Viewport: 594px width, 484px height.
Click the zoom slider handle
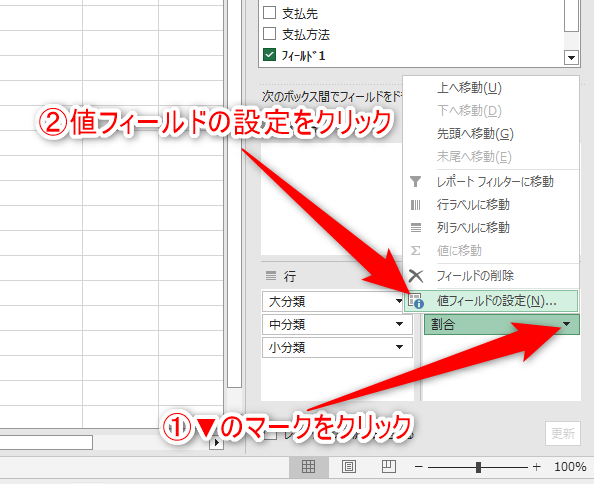click(x=478, y=467)
